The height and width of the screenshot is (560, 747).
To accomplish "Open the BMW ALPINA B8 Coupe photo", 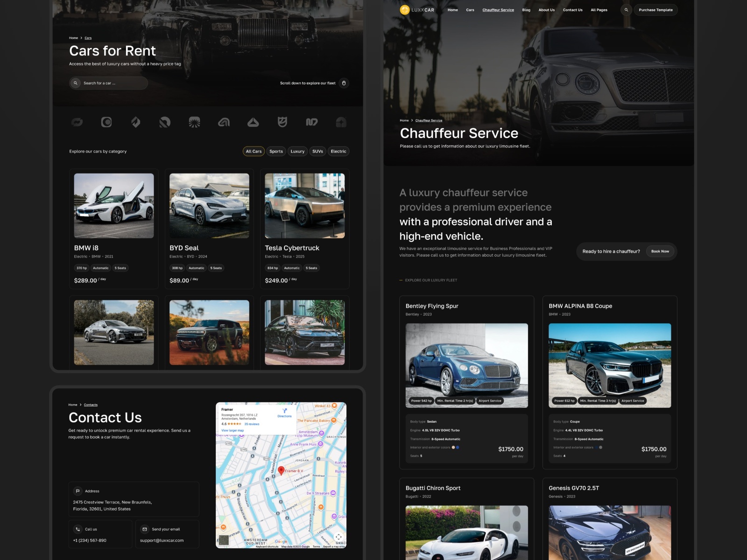I will (610, 365).
